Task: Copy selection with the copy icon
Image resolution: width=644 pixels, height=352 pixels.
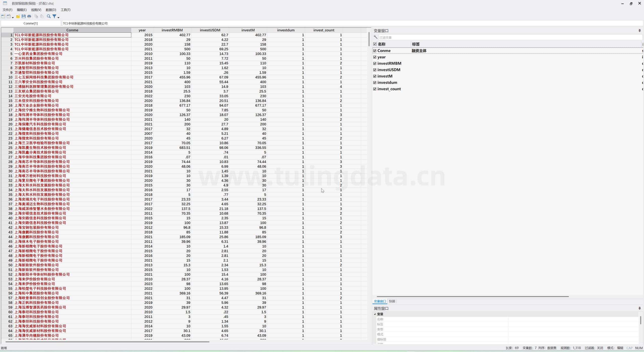Action: pos(36,16)
